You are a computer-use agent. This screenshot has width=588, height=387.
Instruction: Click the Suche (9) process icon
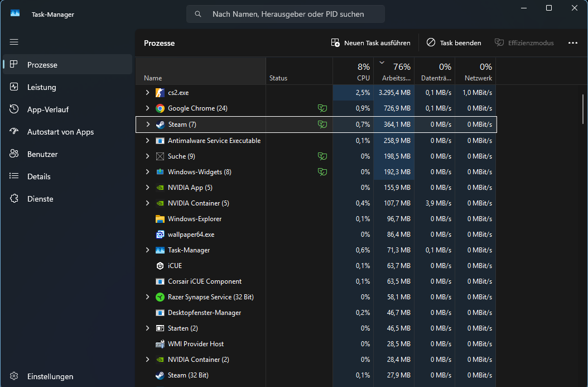(x=160, y=156)
